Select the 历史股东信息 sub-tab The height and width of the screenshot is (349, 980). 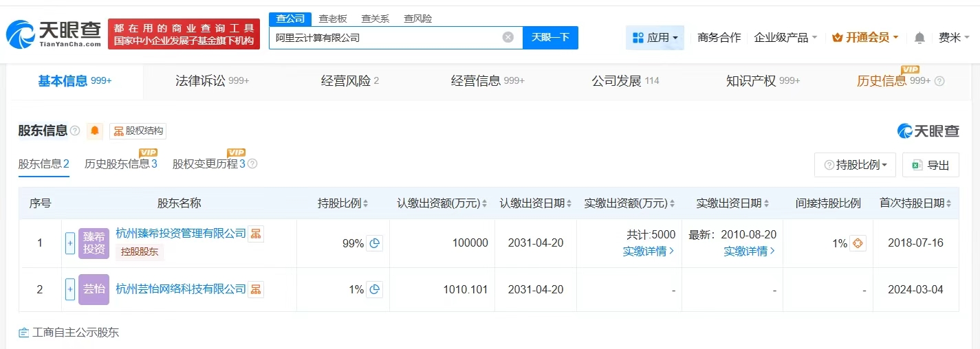click(121, 164)
